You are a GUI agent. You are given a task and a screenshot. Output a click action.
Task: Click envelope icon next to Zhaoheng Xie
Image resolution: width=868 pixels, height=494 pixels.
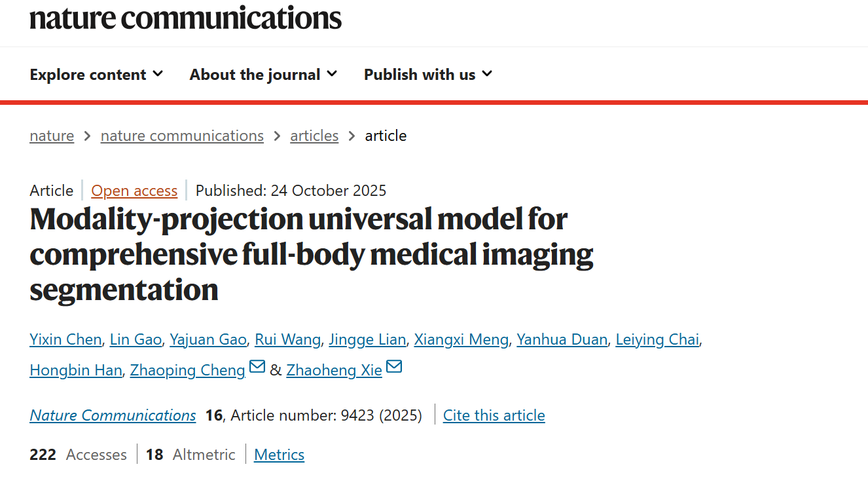[x=394, y=368]
